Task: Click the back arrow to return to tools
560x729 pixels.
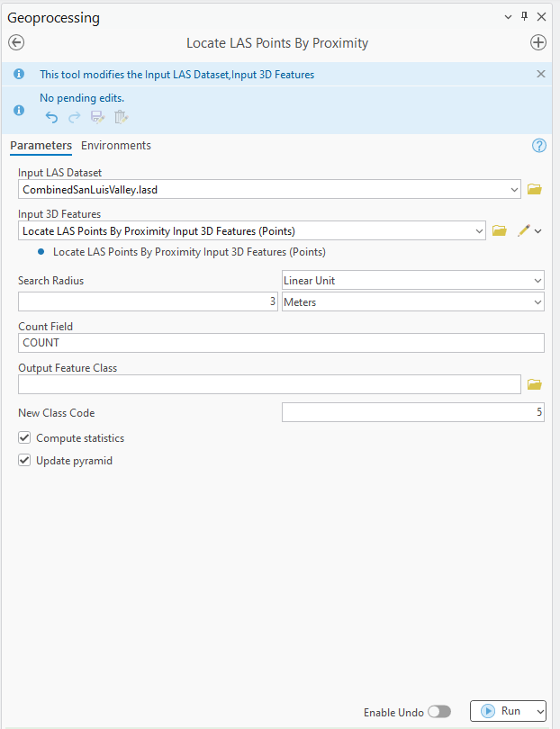Action: (15, 42)
